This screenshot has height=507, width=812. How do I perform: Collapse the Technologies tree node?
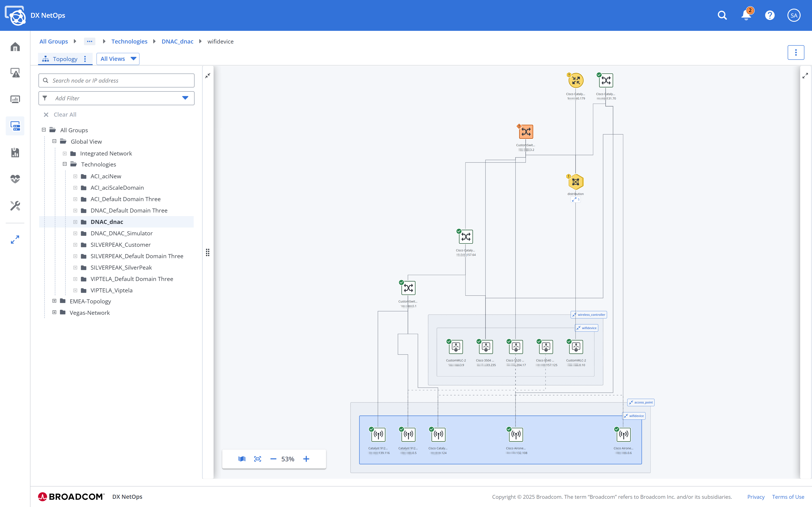[65, 164]
